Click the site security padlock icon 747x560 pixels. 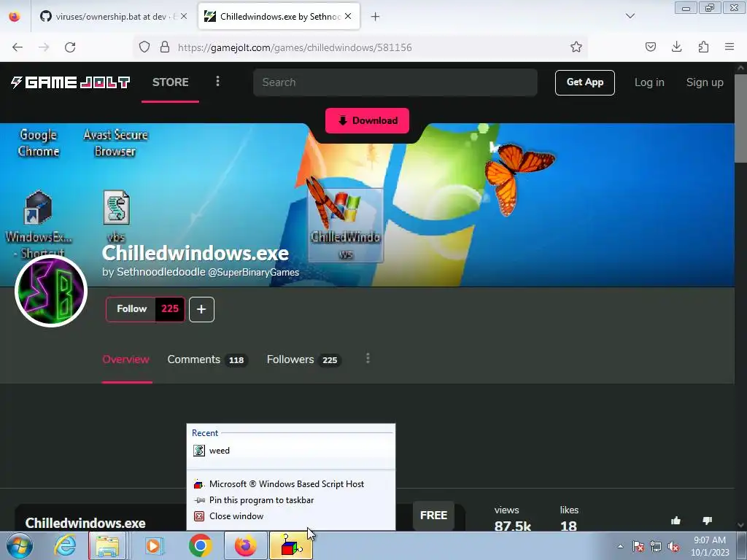(165, 47)
